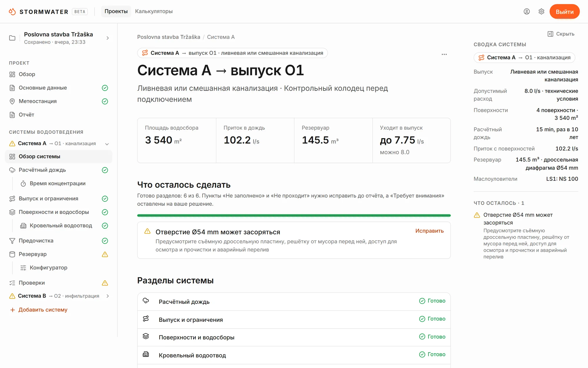The height and width of the screenshot is (368, 588).
Task: Click the cylinder icon for Резервуар
Action: coord(12,254)
